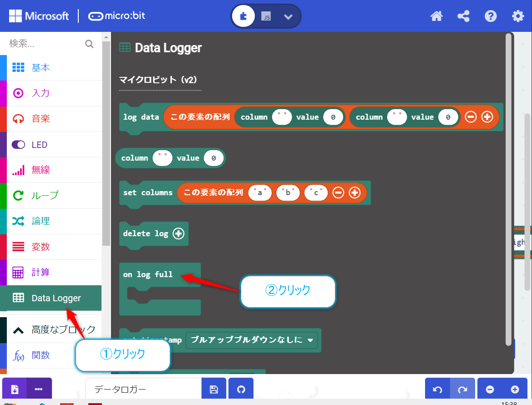Select the delete log block
The height and width of the screenshot is (405, 532).
tap(145, 234)
